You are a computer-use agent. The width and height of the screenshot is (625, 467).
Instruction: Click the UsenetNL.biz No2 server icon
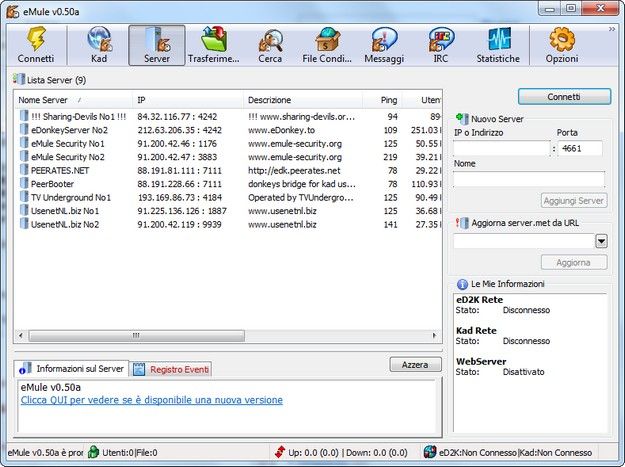24,224
